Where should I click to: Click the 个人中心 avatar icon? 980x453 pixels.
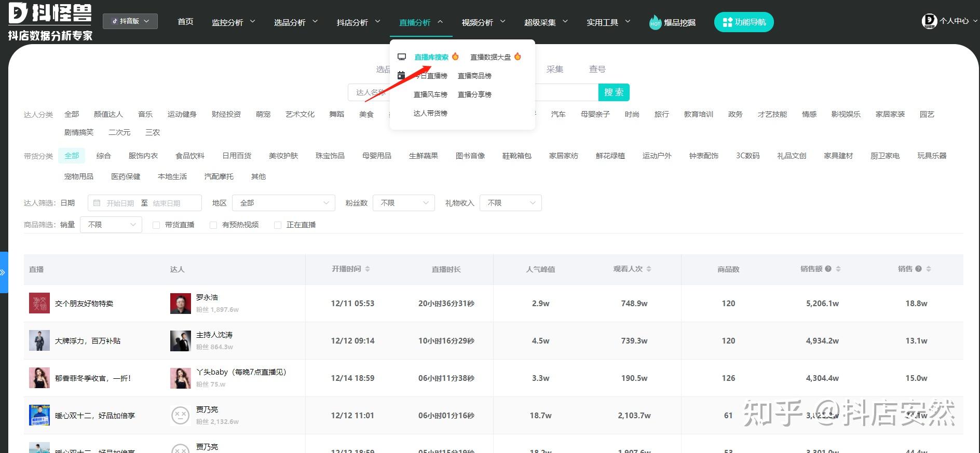coord(929,21)
